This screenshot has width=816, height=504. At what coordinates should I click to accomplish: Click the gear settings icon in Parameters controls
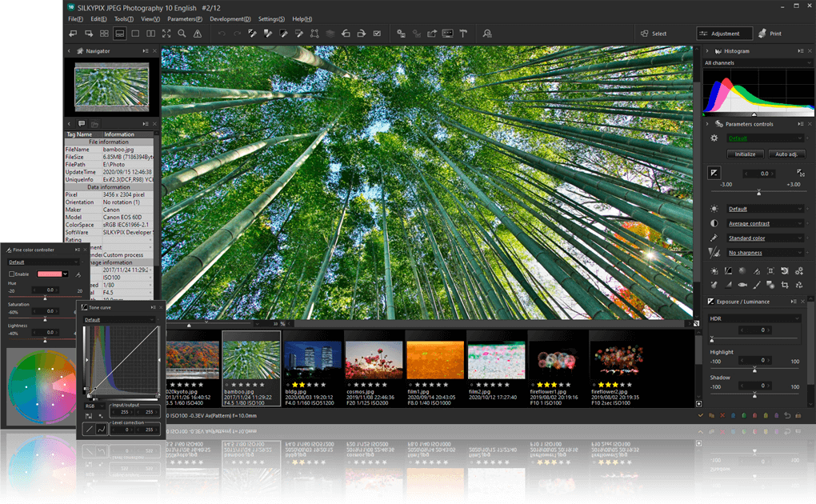(714, 138)
